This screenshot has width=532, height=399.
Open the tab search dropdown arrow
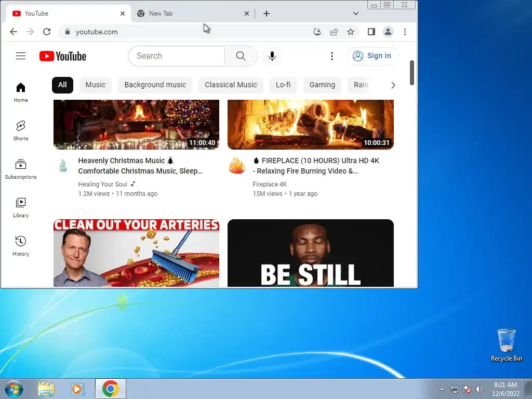click(x=355, y=14)
